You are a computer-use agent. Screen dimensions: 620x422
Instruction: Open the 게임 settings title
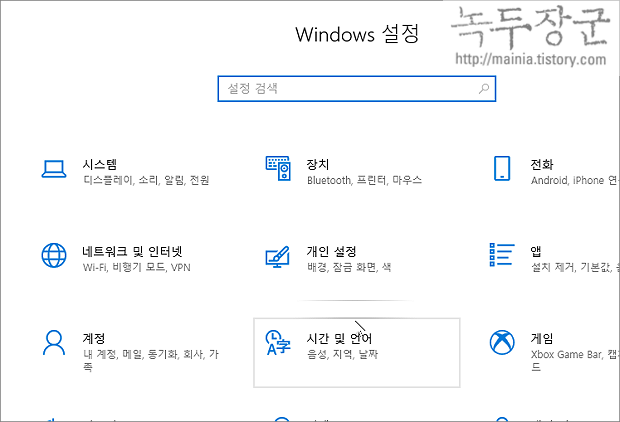click(542, 338)
